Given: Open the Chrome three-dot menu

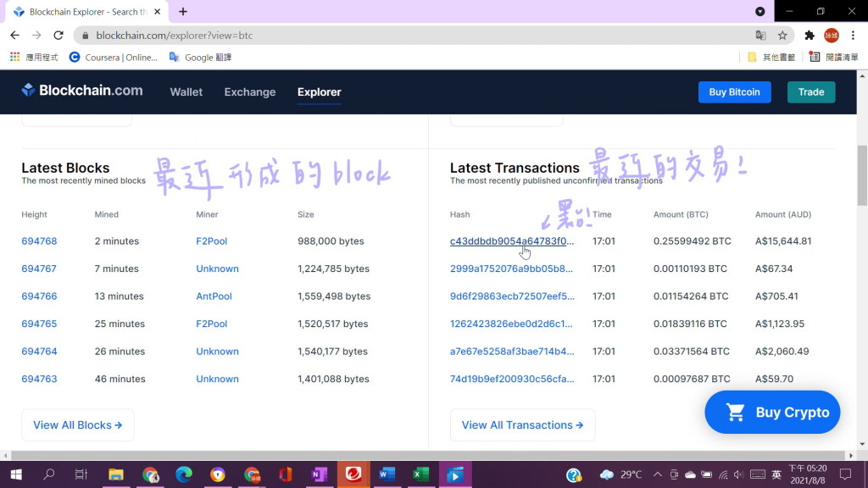Looking at the screenshot, I should point(853,36).
